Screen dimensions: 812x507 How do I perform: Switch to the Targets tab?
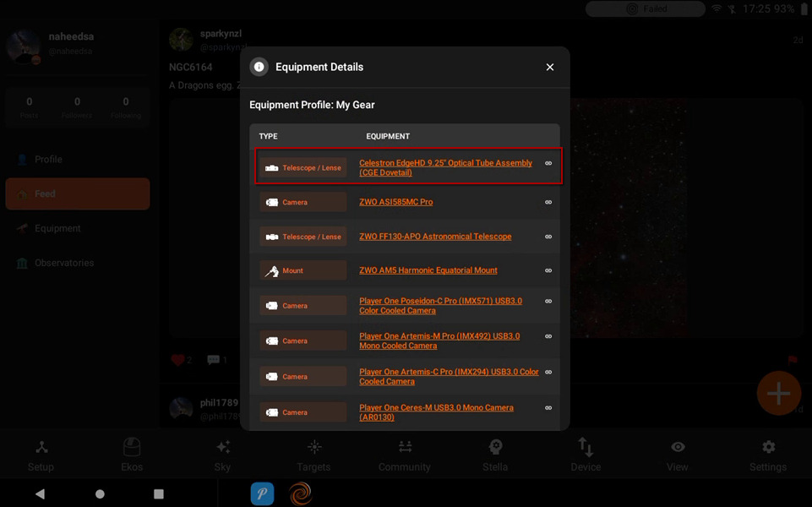pos(313,455)
